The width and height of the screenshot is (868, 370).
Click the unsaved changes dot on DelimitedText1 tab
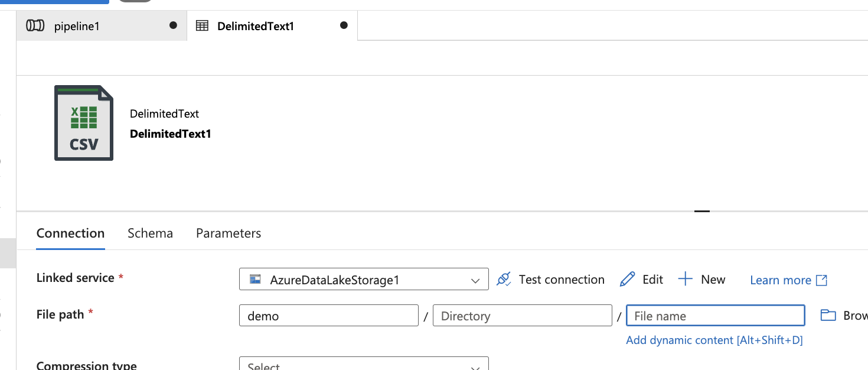(x=343, y=25)
